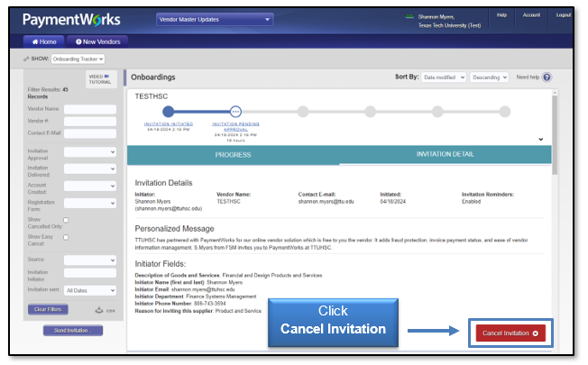Click the last grey progress step circle
Screen dimensions: 588x365
[505, 111]
